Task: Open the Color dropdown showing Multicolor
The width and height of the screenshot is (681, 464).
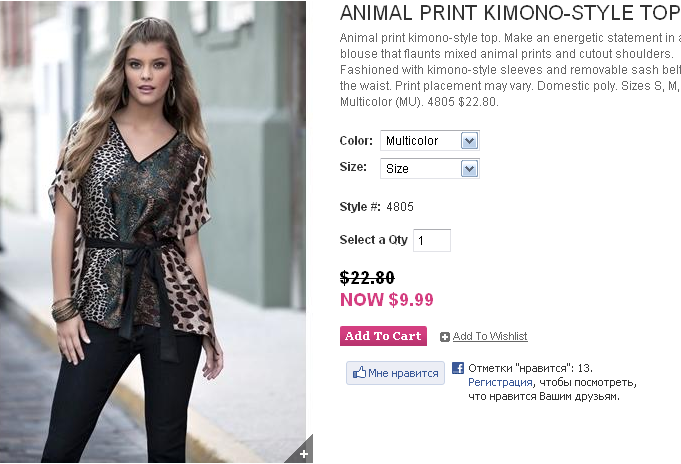Action: coord(430,141)
